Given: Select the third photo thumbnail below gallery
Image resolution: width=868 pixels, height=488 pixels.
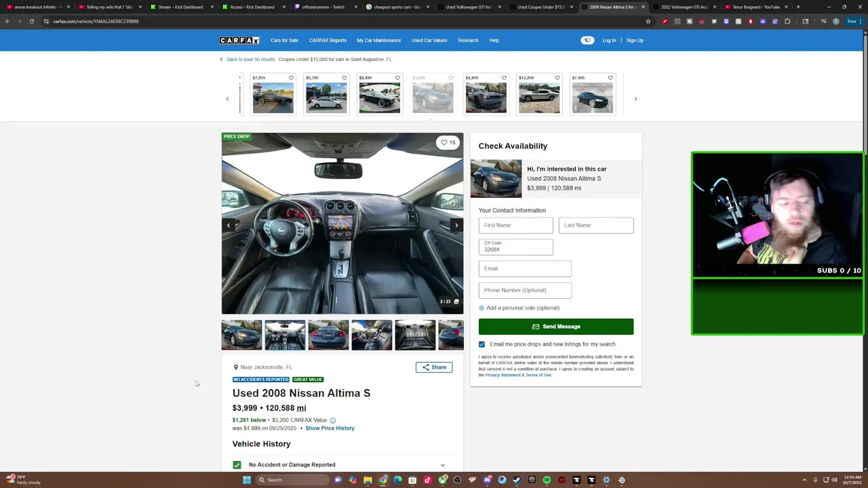Looking at the screenshot, I should point(328,335).
